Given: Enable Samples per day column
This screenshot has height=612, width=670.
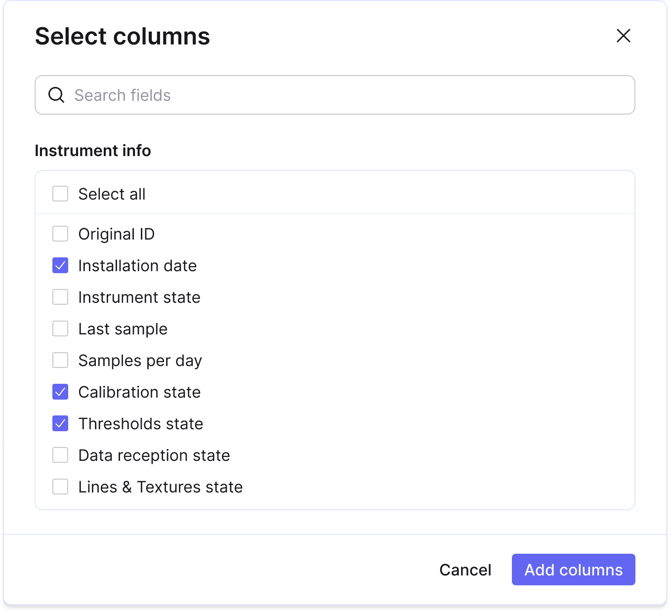Looking at the screenshot, I should tap(60, 360).
